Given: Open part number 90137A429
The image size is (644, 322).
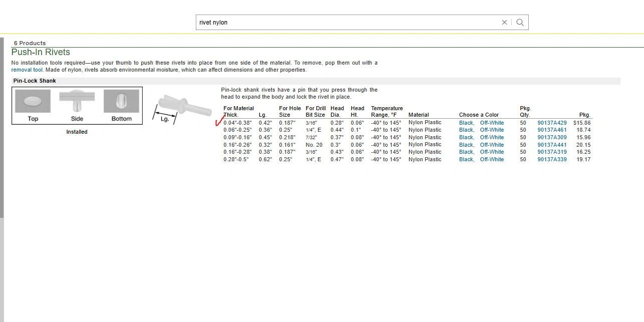Looking at the screenshot, I should point(552,123).
